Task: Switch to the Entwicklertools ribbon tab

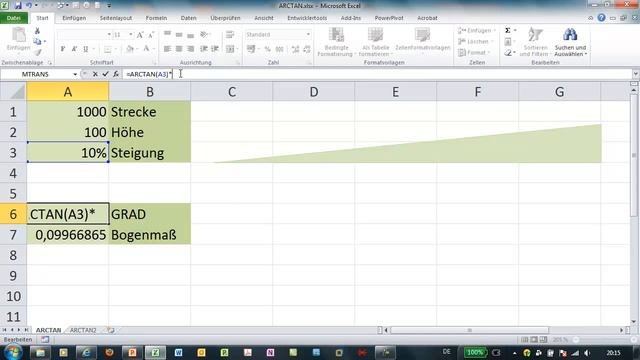Action: pos(307,18)
